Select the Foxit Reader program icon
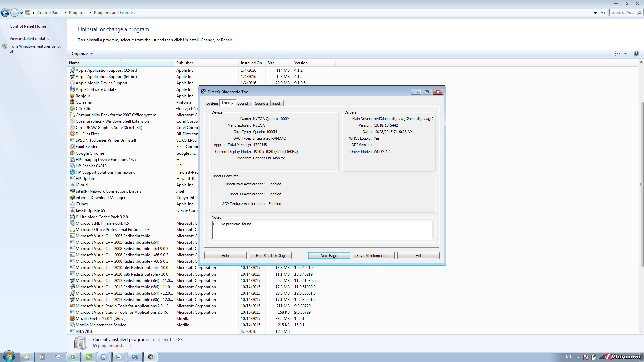The image size is (644, 362). [72, 147]
